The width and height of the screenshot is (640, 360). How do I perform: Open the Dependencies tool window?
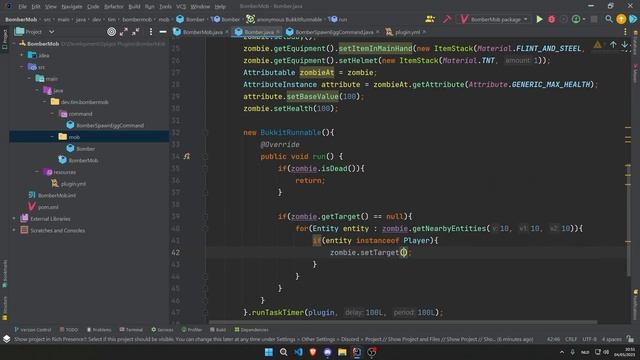point(251,329)
